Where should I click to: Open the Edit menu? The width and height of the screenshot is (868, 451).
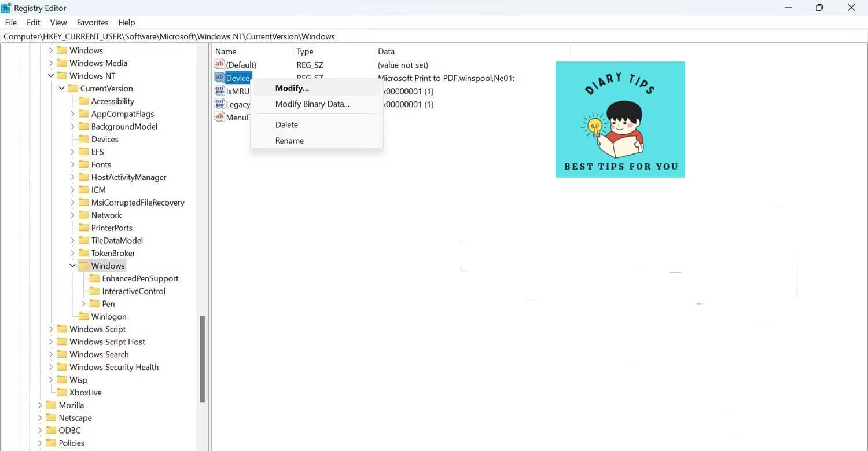coord(34,23)
